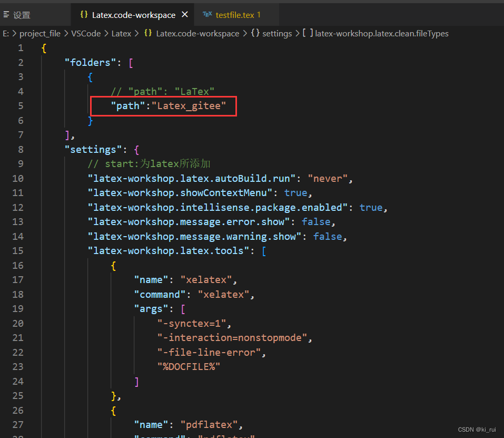The height and width of the screenshot is (438, 504).
Task: Open the VSCode breadcrumb entry
Action: coord(86,33)
